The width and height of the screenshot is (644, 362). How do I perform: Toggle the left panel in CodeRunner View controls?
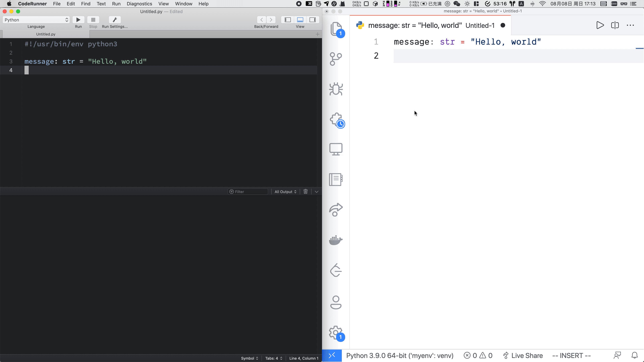tap(287, 20)
